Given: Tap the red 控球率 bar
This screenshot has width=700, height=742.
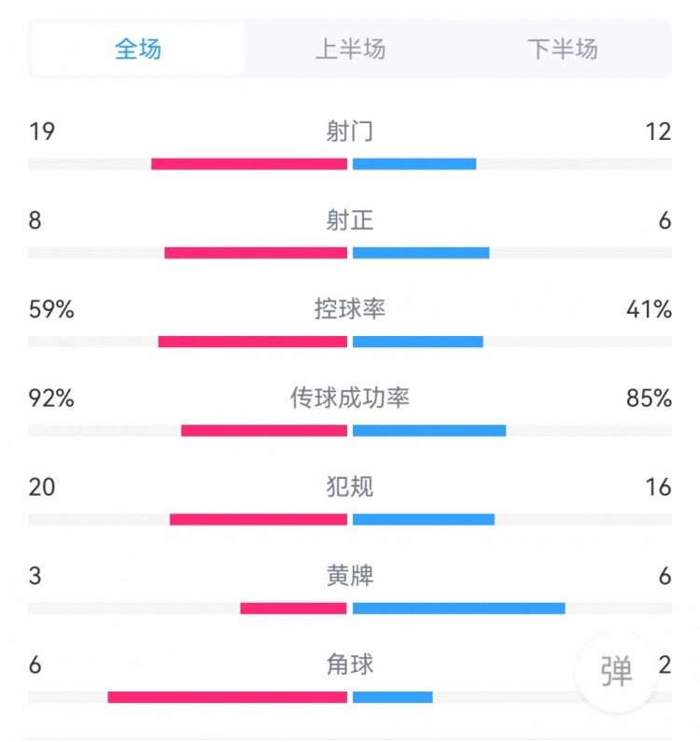Looking at the screenshot, I should [252, 342].
